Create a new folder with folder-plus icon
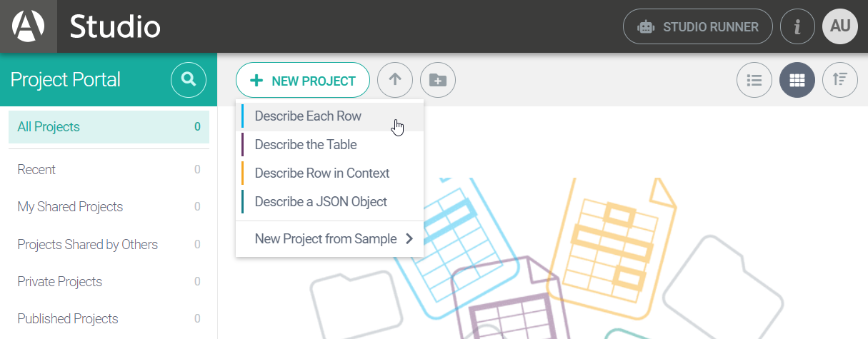Viewport: 868px width, 339px height. point(438,81)
